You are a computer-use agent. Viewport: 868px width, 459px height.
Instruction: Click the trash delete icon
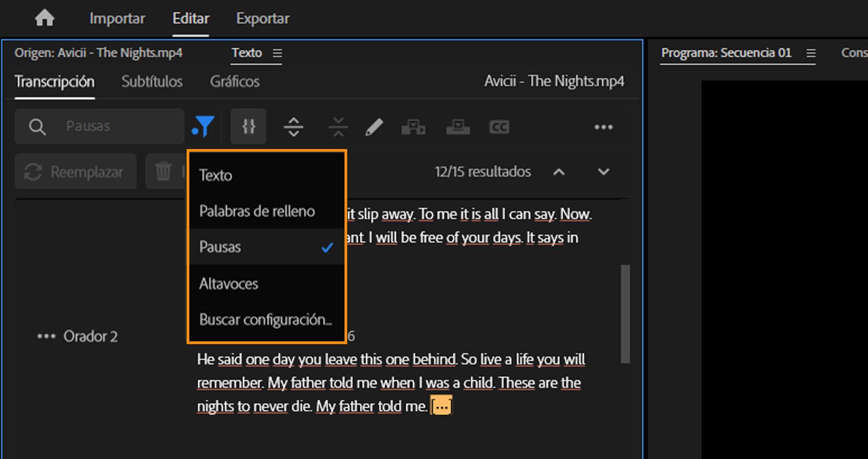coord(163,171)
